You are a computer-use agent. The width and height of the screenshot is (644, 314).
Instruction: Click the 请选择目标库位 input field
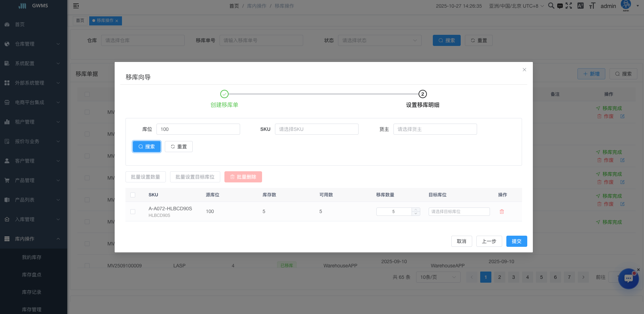[x=459, y=211]
